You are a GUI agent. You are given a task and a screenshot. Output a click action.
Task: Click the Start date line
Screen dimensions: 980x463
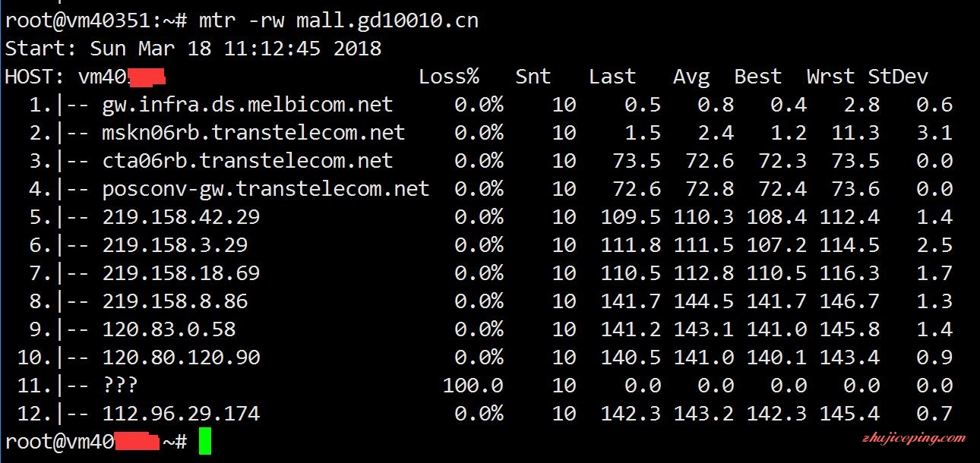point(193,49)
